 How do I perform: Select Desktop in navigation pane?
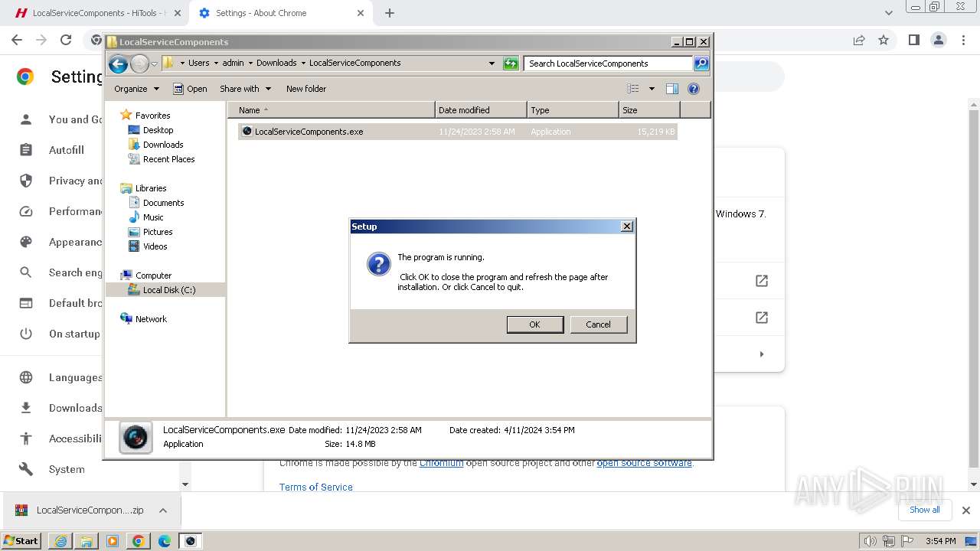click(158, 130)
